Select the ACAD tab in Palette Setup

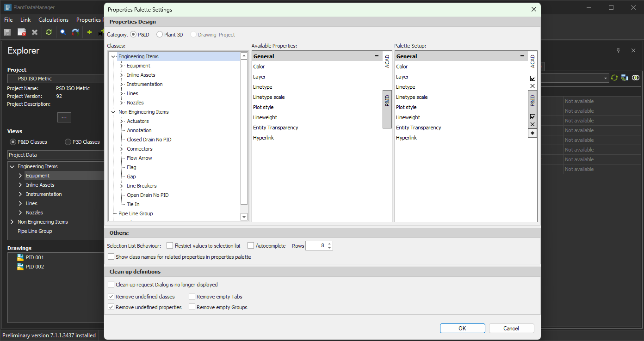pos(533,61)
